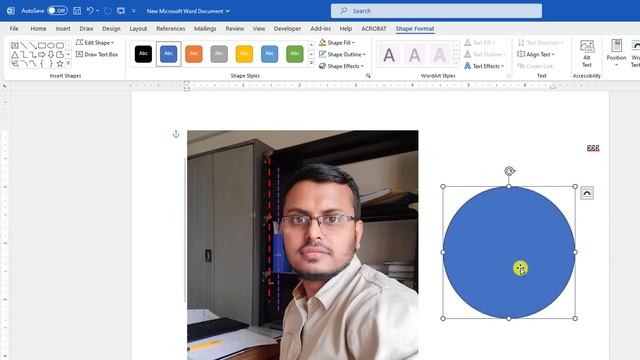Click the Redo icon

coord(107,11)
